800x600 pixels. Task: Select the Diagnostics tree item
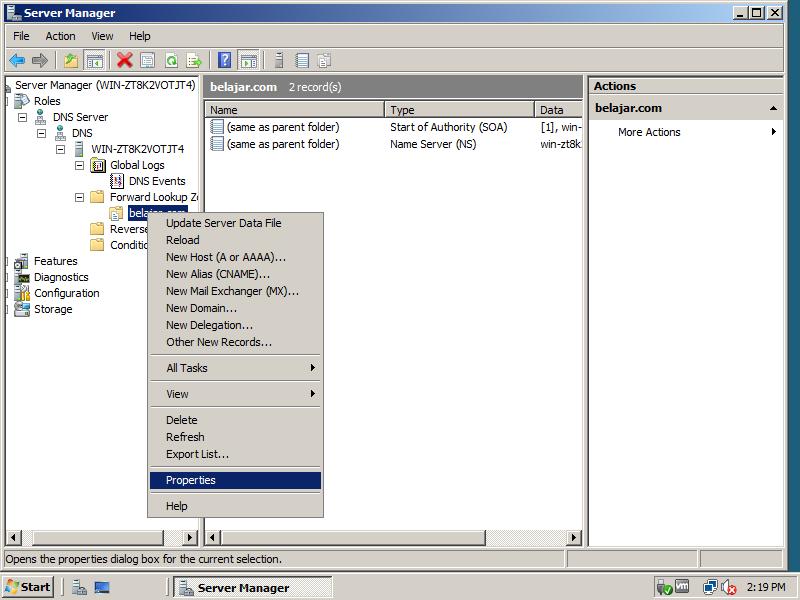[61, 277]
